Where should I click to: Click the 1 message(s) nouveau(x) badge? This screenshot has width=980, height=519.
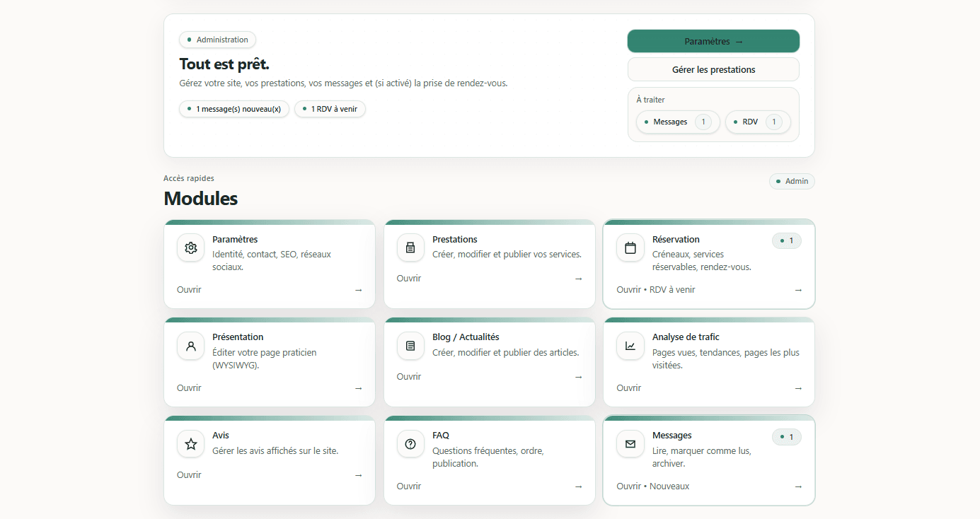(x=234, y=109)
